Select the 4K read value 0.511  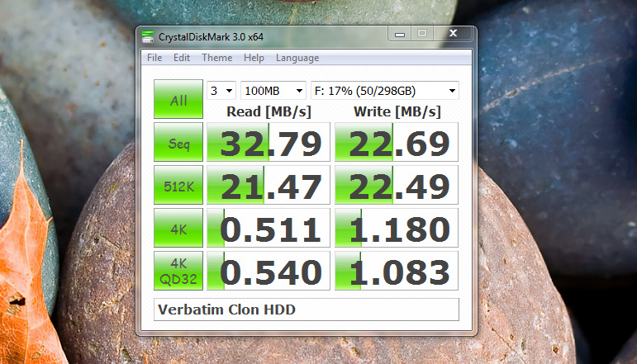[269, 228]
